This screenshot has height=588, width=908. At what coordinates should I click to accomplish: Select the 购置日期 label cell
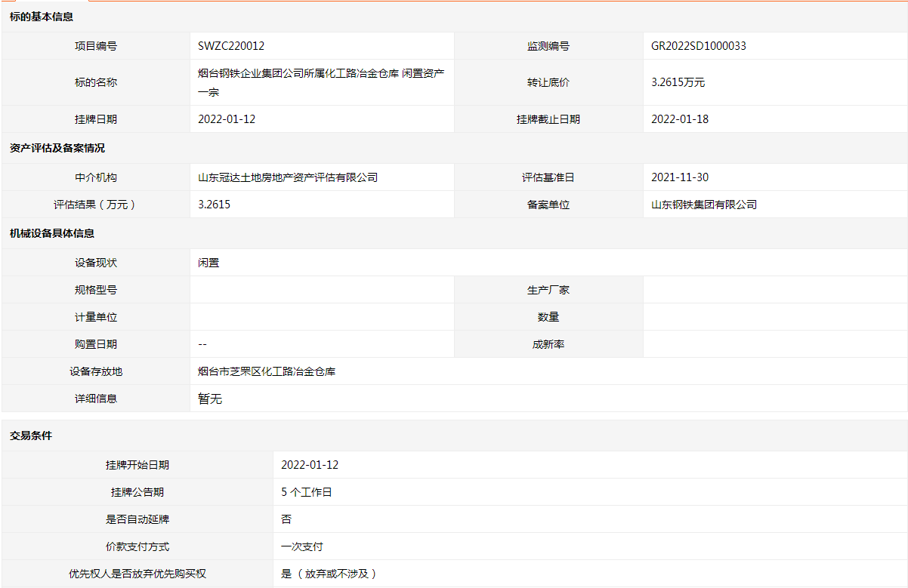pyautogui.click(x=96, y=344)
